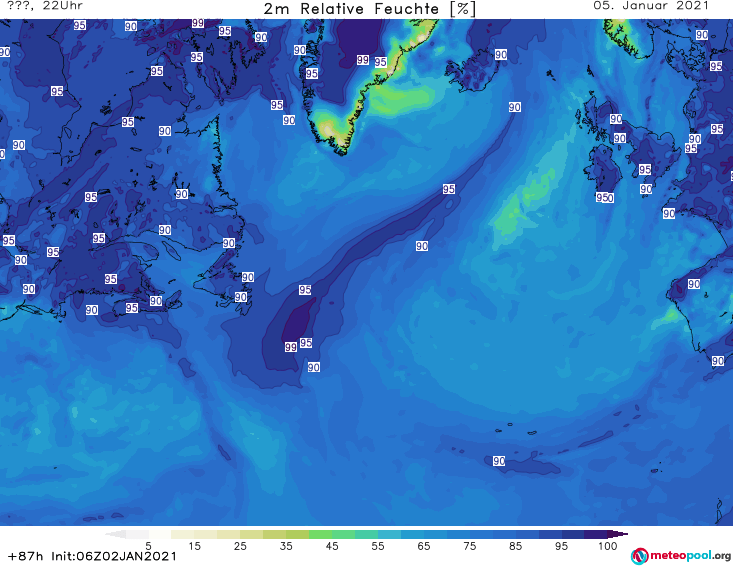Click the dark purple arrow end of color scale
The width and height of the screenshot is (733, 566).
click(618, 534)
